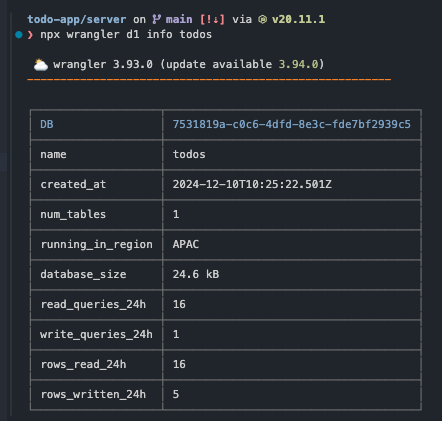
Task: Click the name row label
Action: [53, 154]
